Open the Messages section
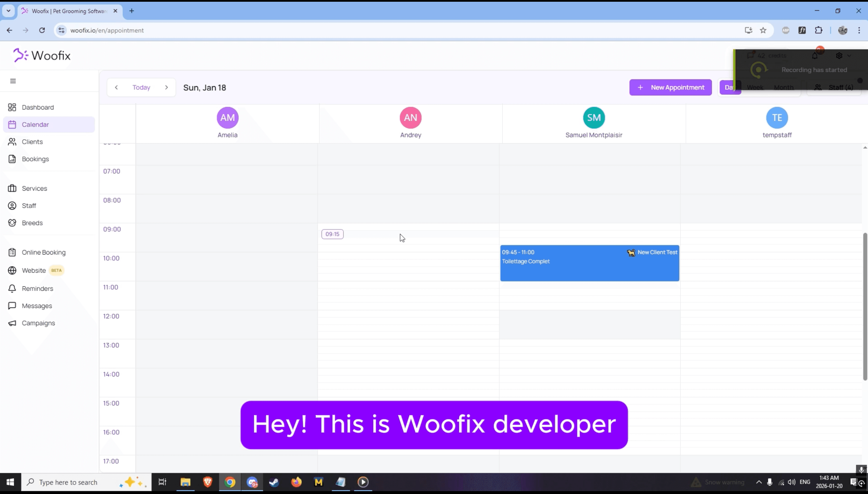868x494 pixels. [37, 305]
